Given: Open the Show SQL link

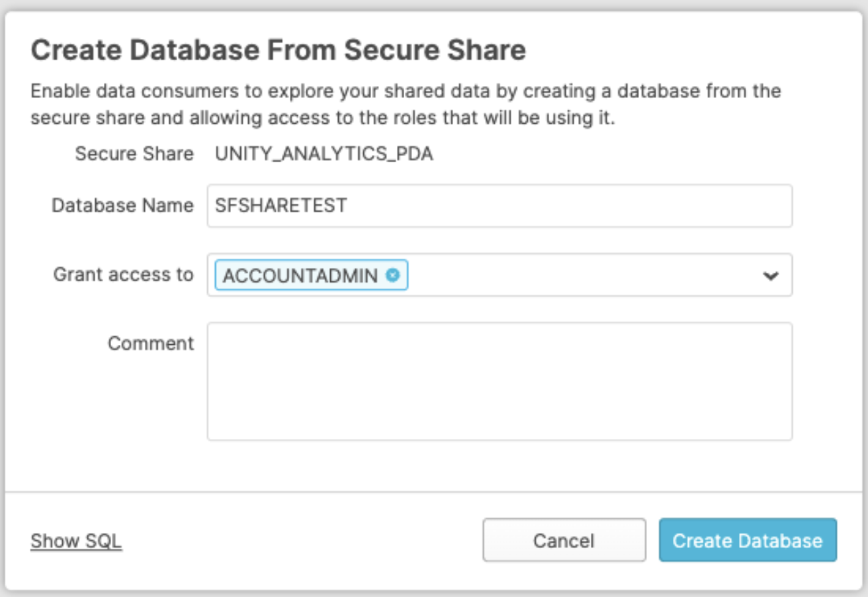Looking at the screenshot, I should (x=76, y=541).
